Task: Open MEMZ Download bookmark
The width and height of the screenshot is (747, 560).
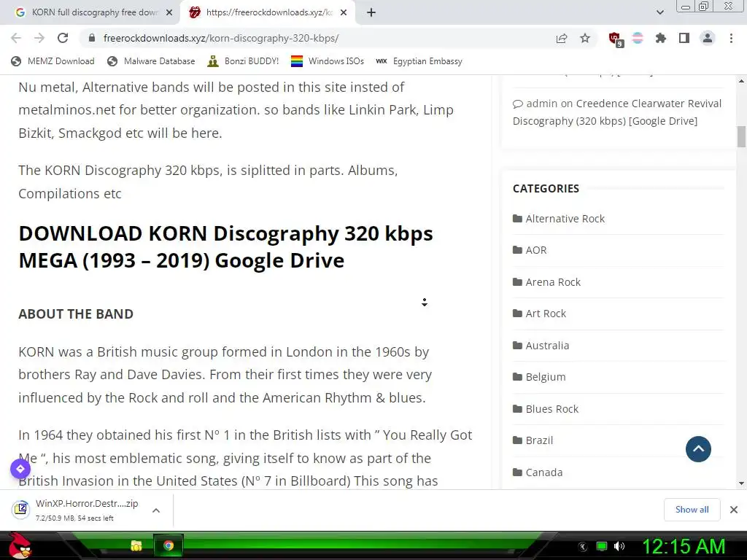Action: coord(53,61)
